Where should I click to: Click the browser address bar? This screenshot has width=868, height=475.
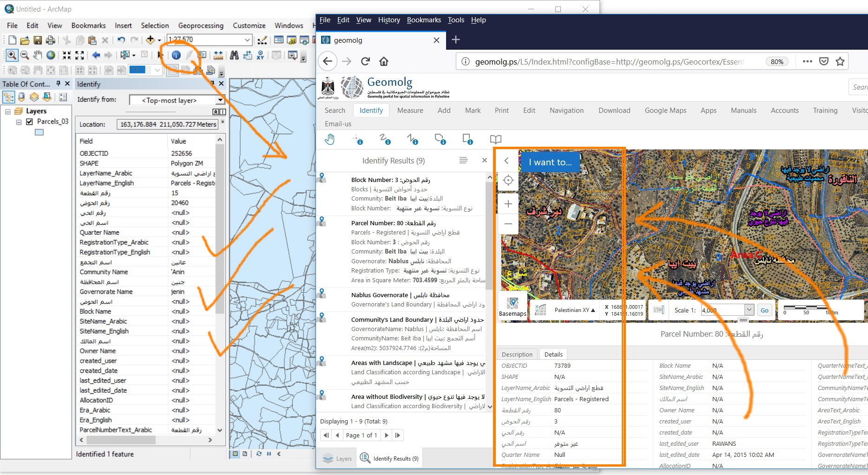tap(609, 62)
